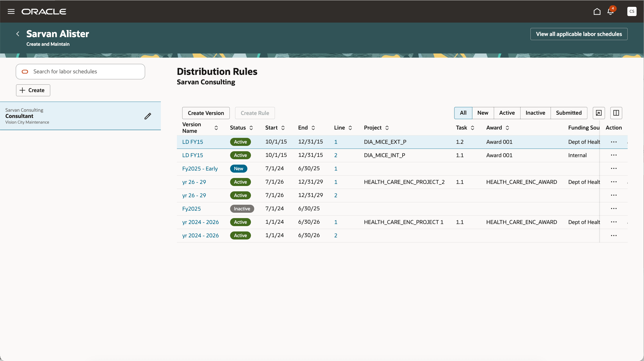Screen dimensions: 644x361
Task: Open the hamburger navigation menu
Action: click(x=11, y=12)
